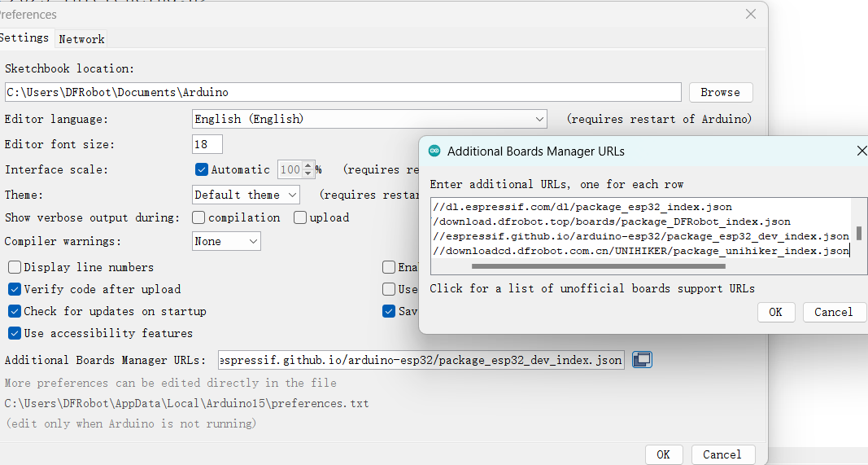Viewport: 868px width, 465px height.
Task: Decrease the interface scale percentage
Action: pyautogui.click(x=308, y=173)
